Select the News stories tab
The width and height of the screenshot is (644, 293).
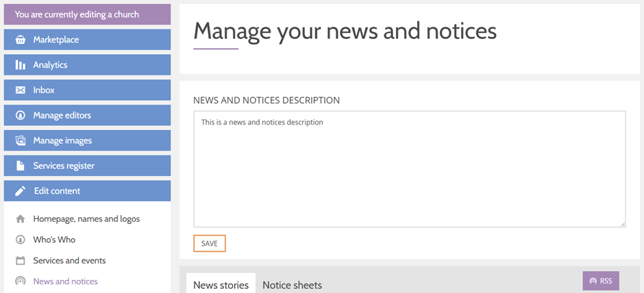(x=221, y=283)
